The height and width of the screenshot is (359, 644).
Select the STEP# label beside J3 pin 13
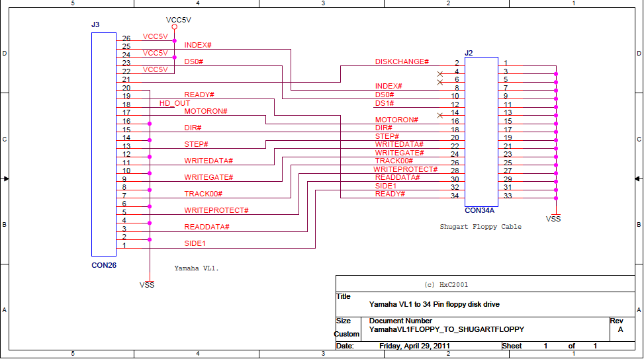point(196,144)
